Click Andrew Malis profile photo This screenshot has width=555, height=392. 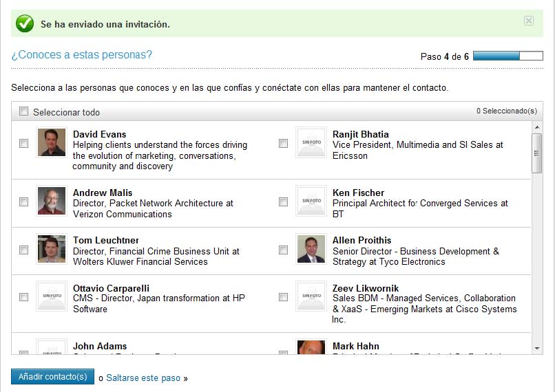pyautogui.click(x=52, y=201)
